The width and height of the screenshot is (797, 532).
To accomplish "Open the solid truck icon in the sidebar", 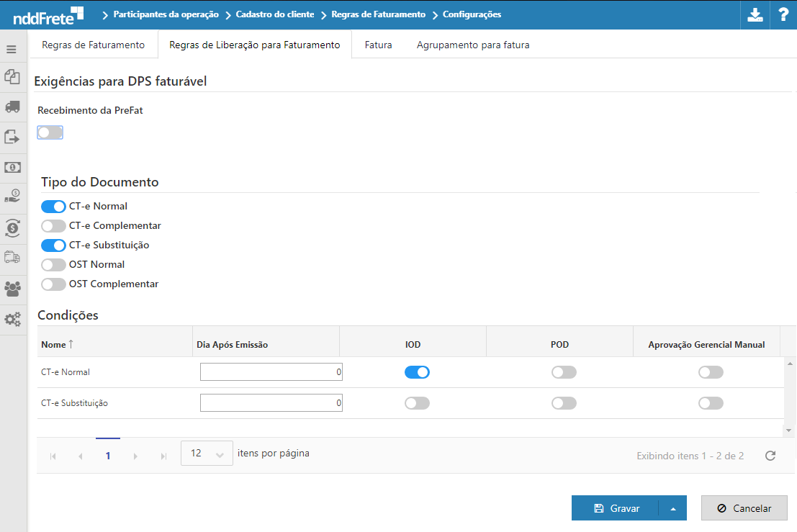I will pyautogui.click(x=12, y=107).
